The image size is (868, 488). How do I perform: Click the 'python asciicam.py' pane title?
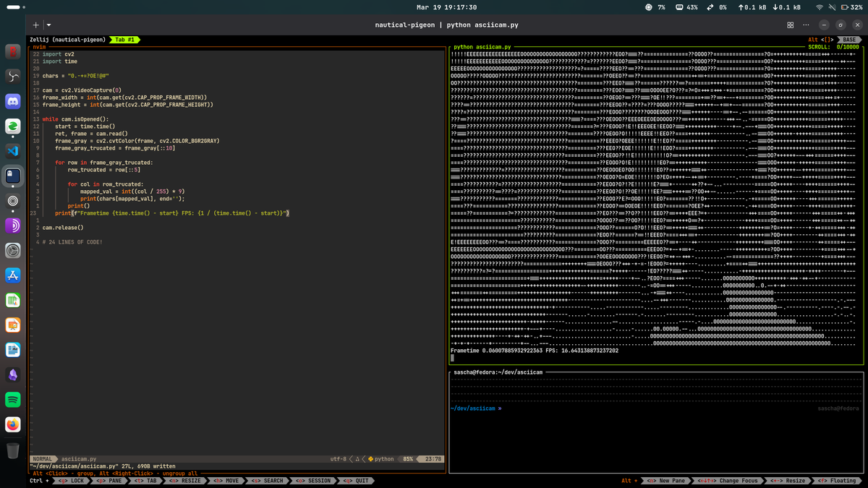pyautogui.click(x=482, y=46)
